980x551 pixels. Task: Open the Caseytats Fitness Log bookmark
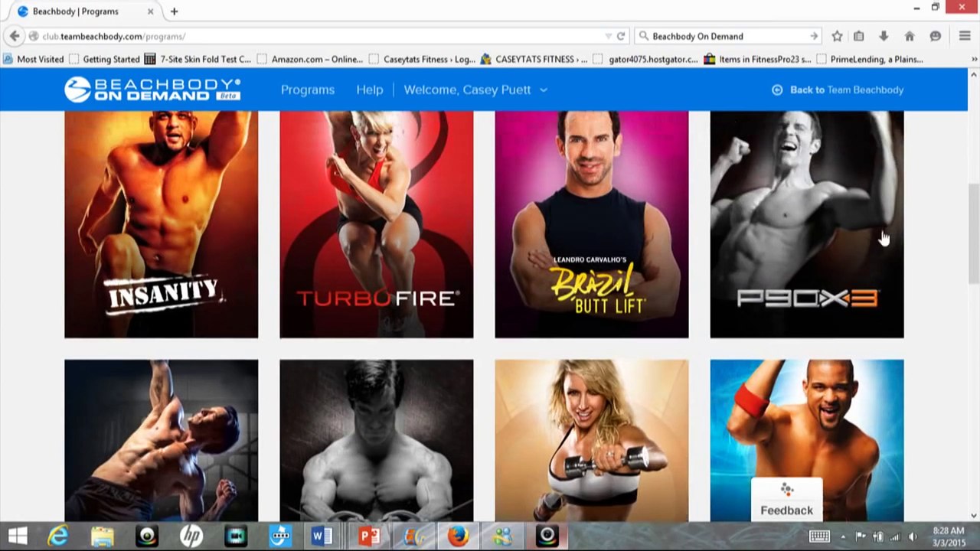point(422,59)
